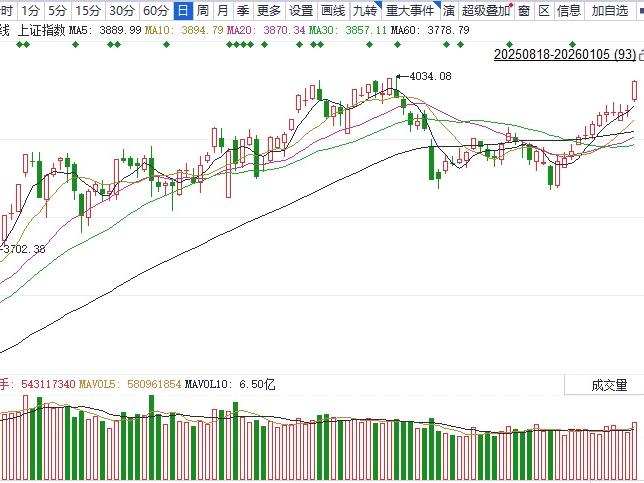The image size is (644, 483).
Task: Switch to the 1分 one-minute period
Action: (x=31, y=11)
